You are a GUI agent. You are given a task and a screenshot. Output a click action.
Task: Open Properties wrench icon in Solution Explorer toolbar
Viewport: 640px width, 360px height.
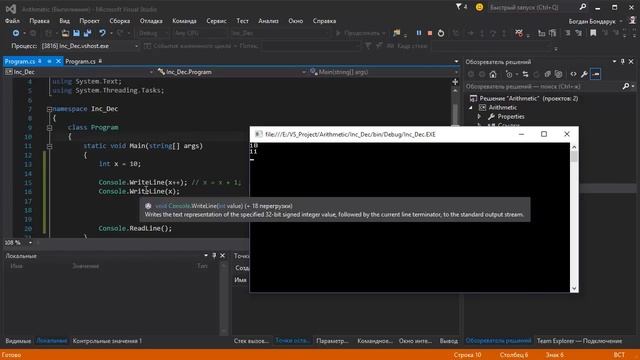click(584, 74)
